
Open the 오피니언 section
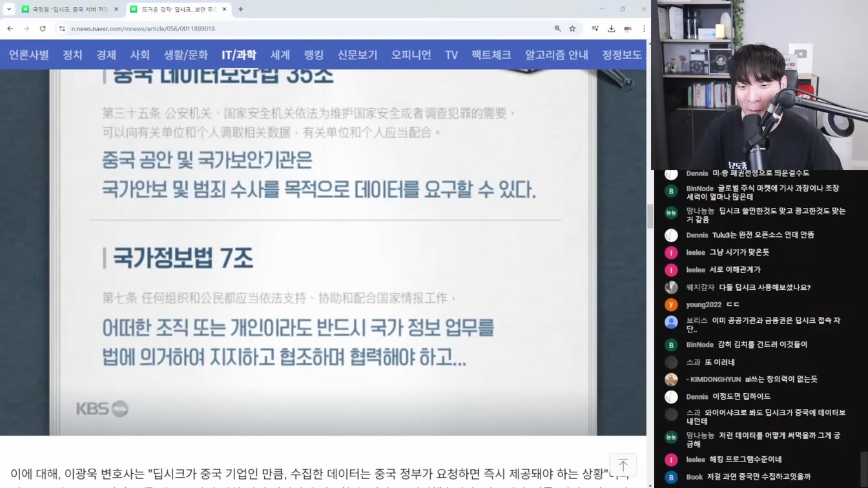[x=411, y=55]
